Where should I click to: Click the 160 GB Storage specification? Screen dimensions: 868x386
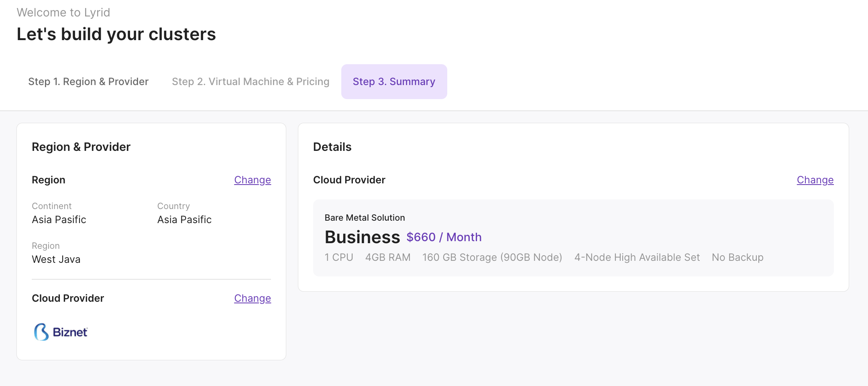tap(492, 257)
